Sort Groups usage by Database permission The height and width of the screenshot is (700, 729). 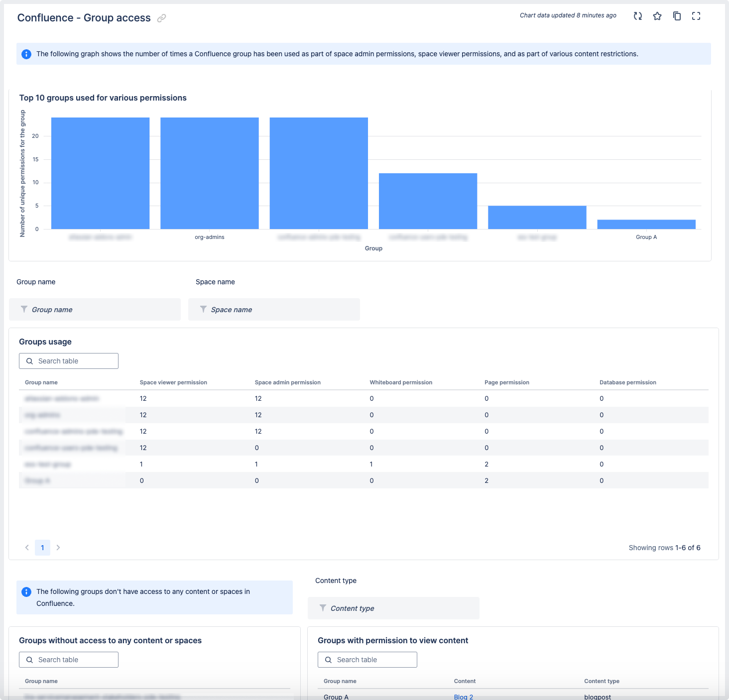tap(628, 382)
